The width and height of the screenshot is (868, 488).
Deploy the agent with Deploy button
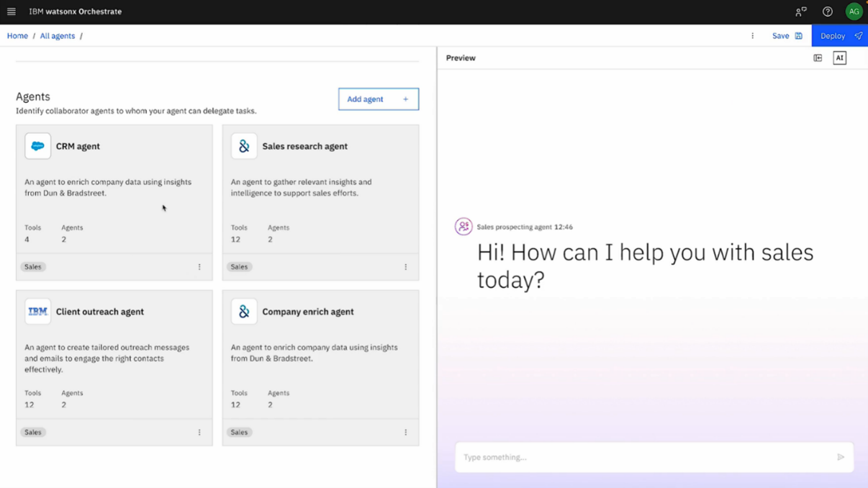pos(839,36)
